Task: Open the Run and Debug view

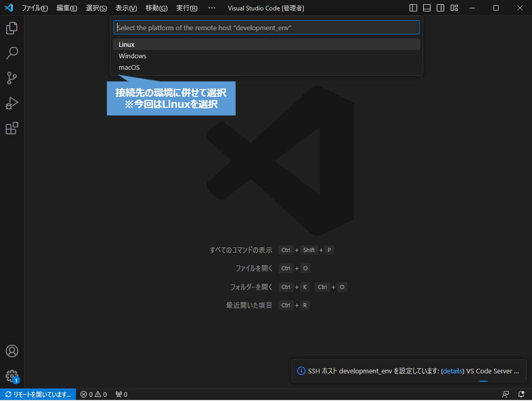Action: pyautogui.click(x=11, y=103)
